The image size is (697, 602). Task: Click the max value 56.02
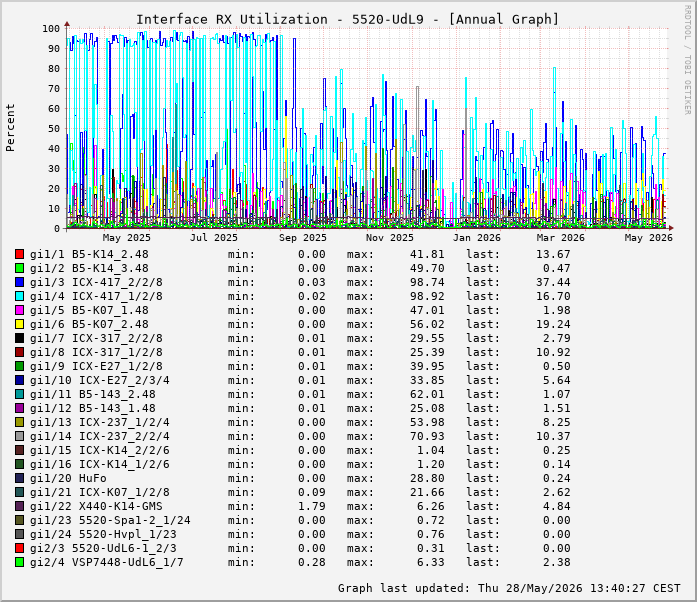[427, 324]
